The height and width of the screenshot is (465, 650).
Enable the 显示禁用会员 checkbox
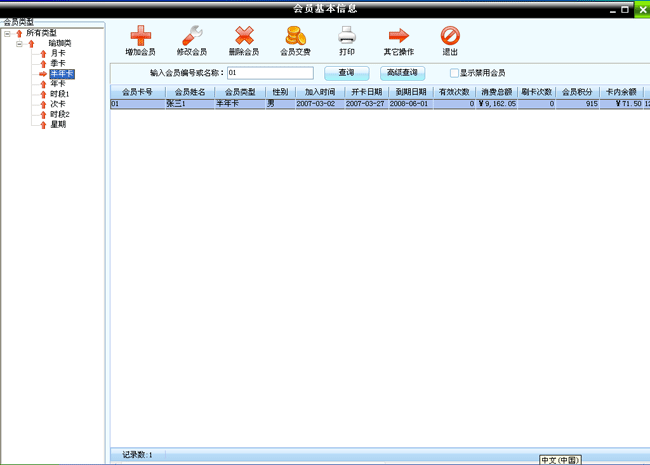click(454, 73)
